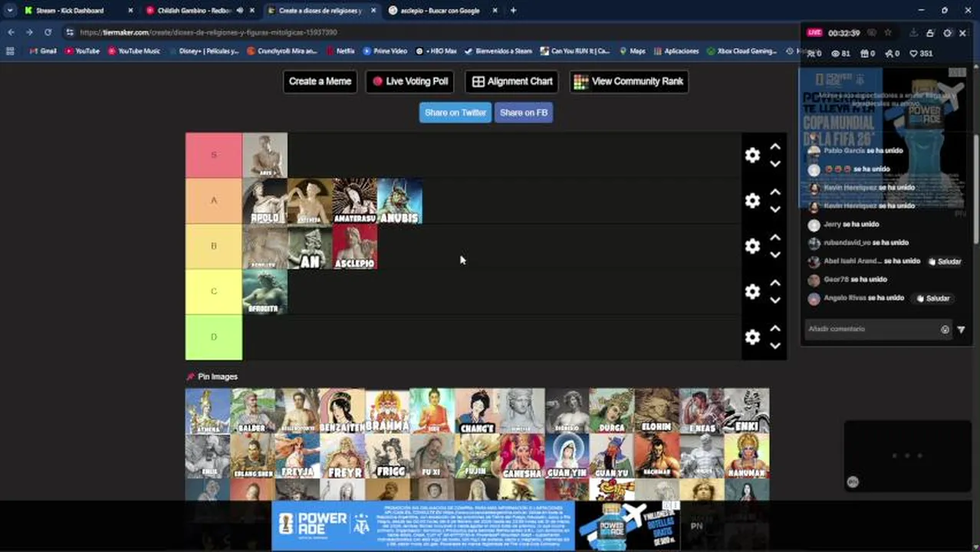The image size is (980, 552).
Task: Click the tiermaker.com address bar
Action: pos(429,32)
